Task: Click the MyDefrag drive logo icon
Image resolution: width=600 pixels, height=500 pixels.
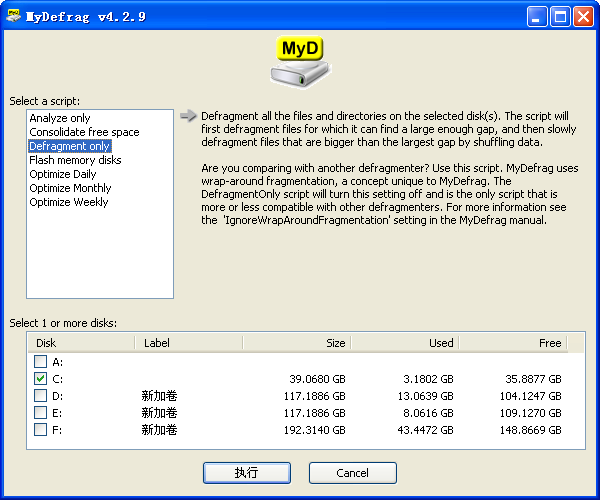Action: coord(300,62)
